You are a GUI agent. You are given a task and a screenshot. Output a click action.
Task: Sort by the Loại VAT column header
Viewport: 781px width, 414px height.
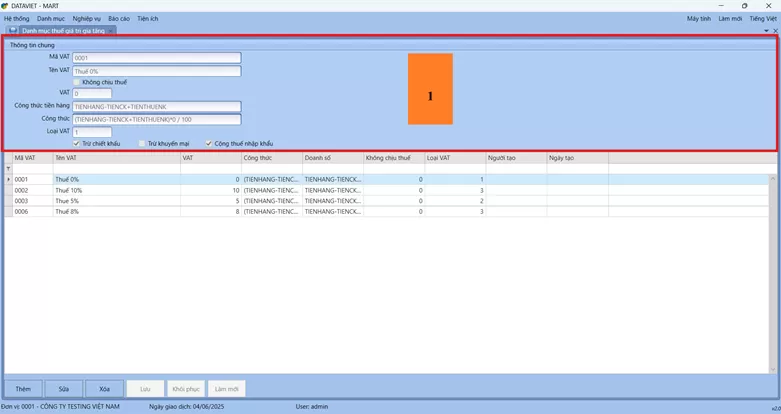tap(456, 158)
